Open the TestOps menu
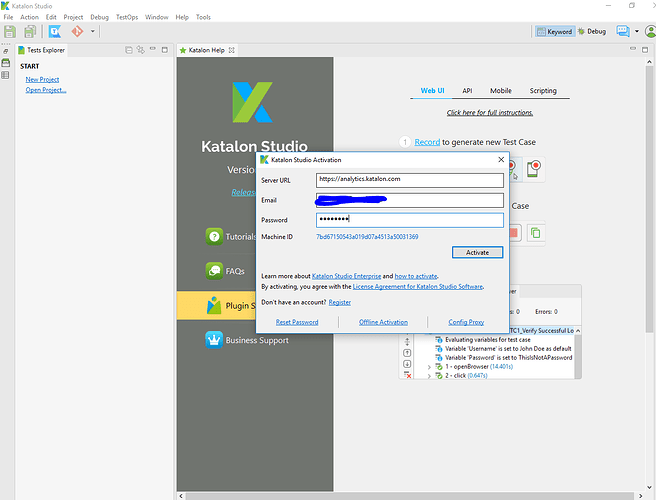This screenshot has width=656, height=500. pyautogui.click(x=127, y=17)
